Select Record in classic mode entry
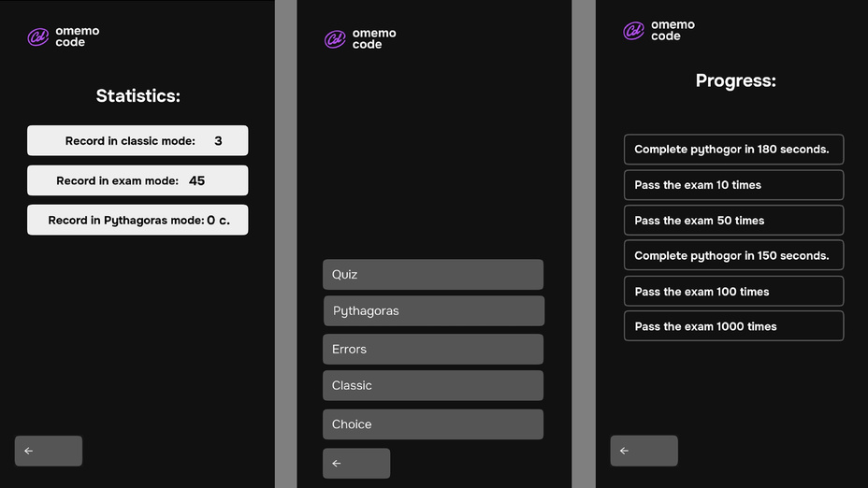Screen dimensions: 868x488 point(137,141)
